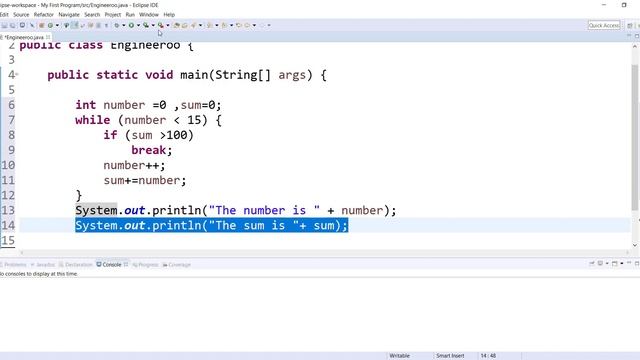Click the 'break;' statement on line 9
Image resolution: width=640 pixels, height=360 pixels.
(x=151, y=150)
